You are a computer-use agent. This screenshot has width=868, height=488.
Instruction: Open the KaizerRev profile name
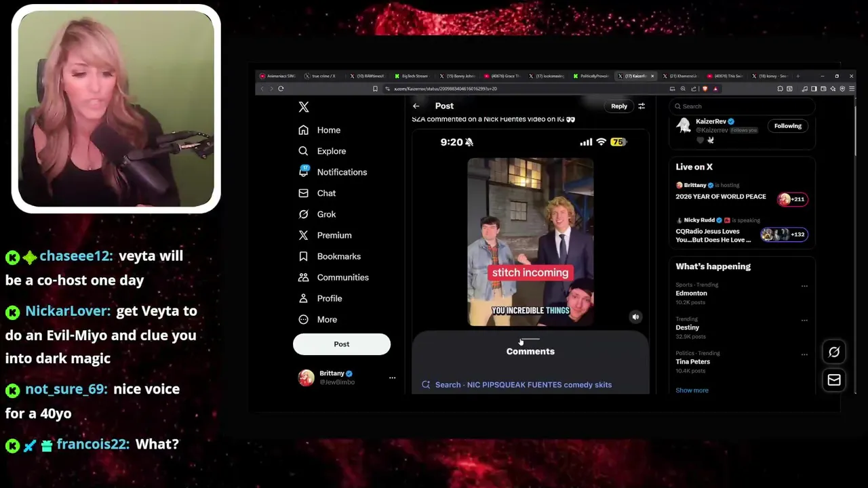point(711,122)
